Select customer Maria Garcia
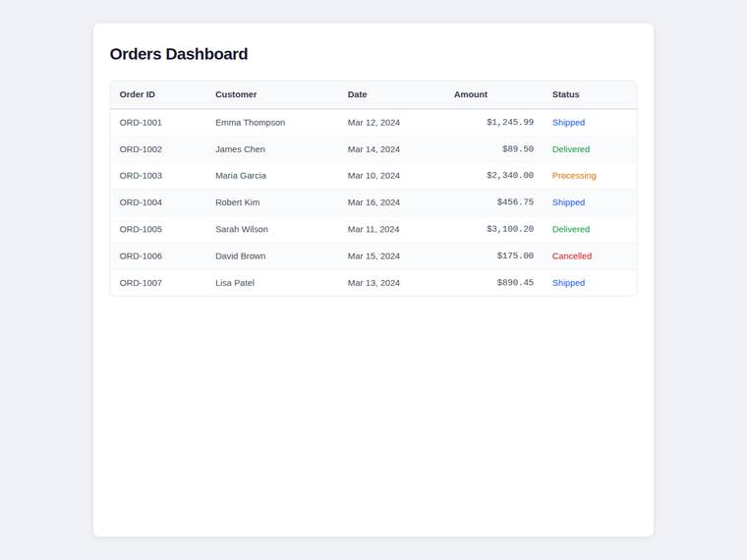The width and height of the screenshot is (747, 560). (241, 176)
